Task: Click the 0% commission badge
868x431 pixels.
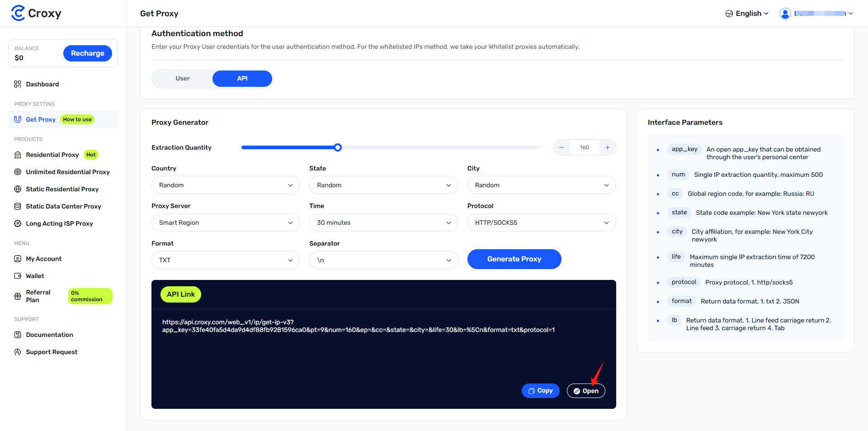Action: (x=90, y=296)
